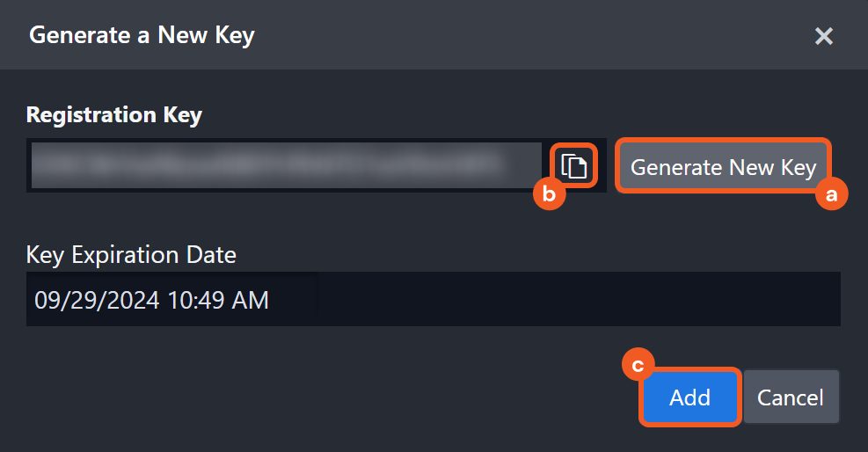Image resolution: width=868 pixels, height=452 pixels.
Task: Copy the registration key to clipboard
Action: [x=574, y=165]
